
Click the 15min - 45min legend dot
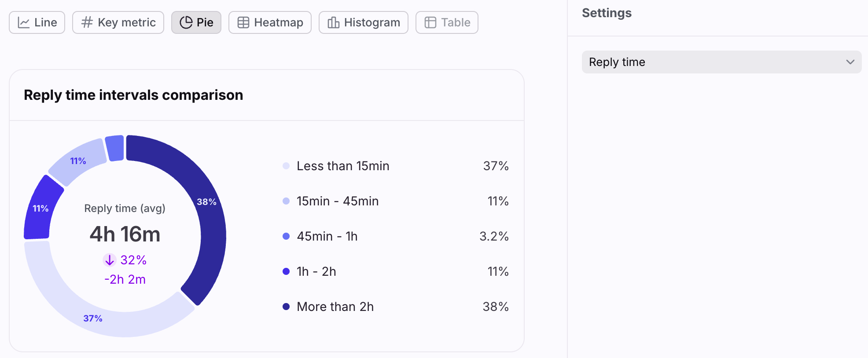pos(286,201)
